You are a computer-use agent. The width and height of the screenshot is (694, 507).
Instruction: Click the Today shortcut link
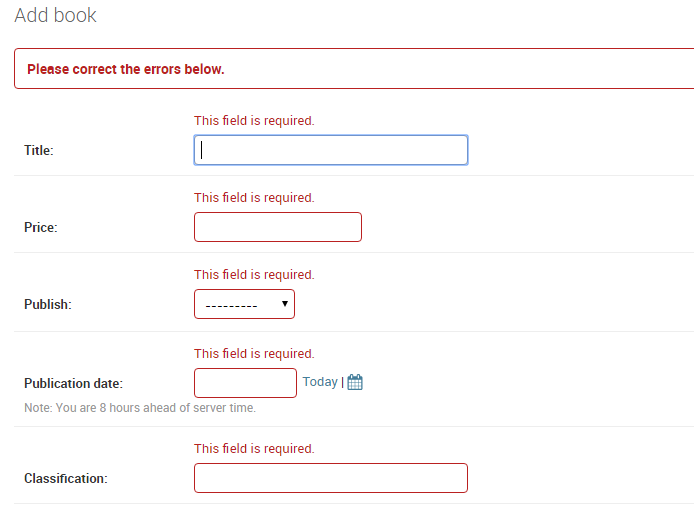[320, 382]
